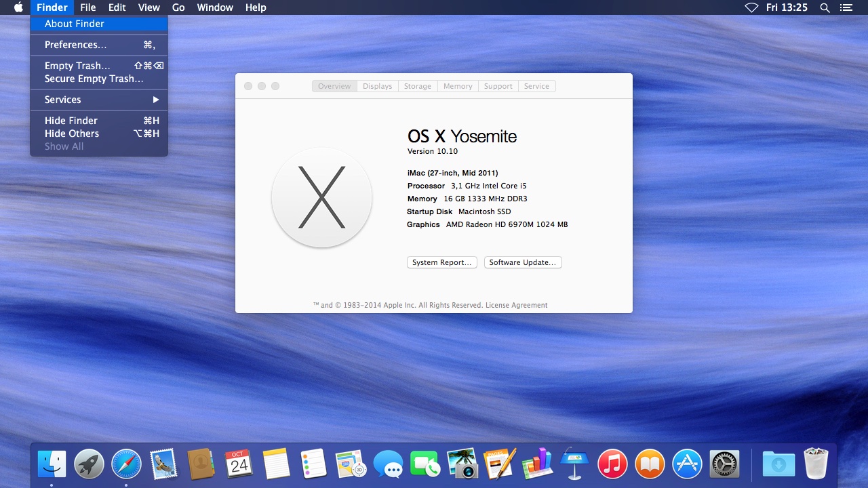The height and width of the screenshot is (488, 868).
Task: Open Spotlight search magnifier icon
Action: click(825, 7)
